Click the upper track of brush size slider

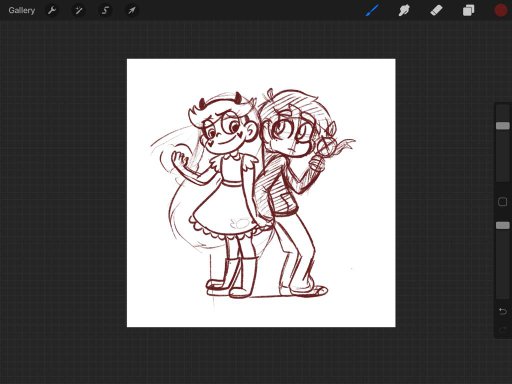tap(503, 114)
